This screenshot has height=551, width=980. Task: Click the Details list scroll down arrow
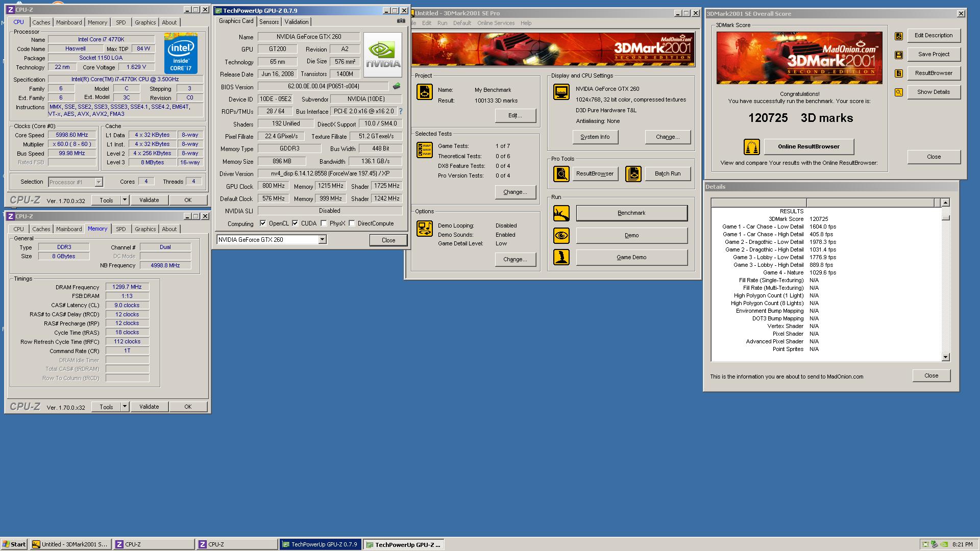(x=945, y=357)
